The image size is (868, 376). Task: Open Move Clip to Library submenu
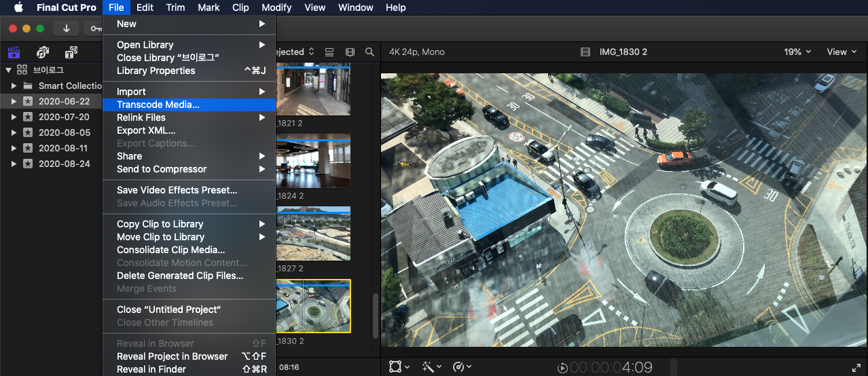coord(189,237)
